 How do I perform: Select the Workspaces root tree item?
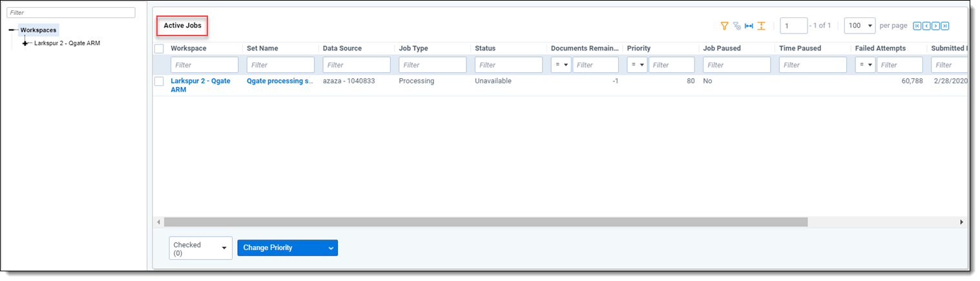coord(38,30)
